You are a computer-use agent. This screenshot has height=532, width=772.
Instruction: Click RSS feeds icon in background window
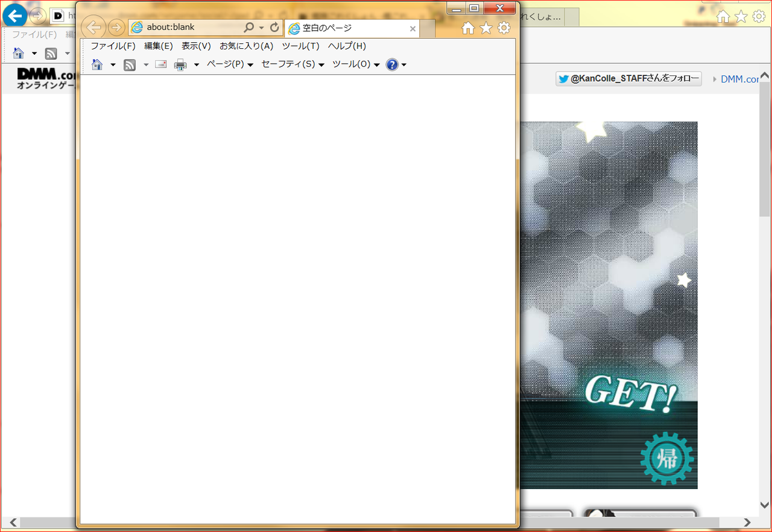[x=51, y=54]
